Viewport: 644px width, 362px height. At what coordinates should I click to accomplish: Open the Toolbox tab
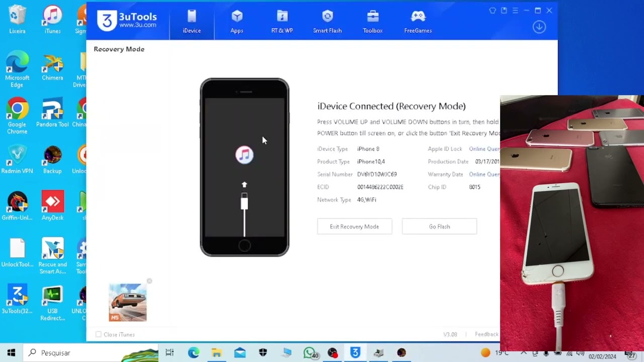click(x=373, y=22)
